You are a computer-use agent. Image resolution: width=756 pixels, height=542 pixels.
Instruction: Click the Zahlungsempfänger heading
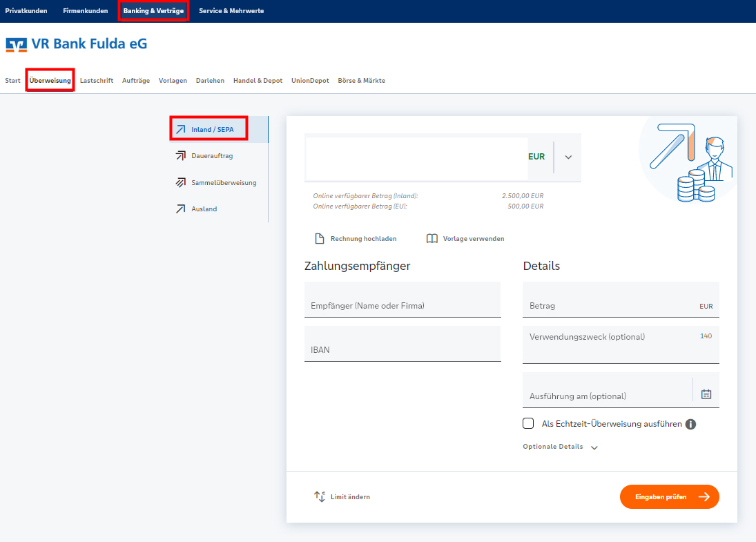pyautogui.click(x=357, y=267)
